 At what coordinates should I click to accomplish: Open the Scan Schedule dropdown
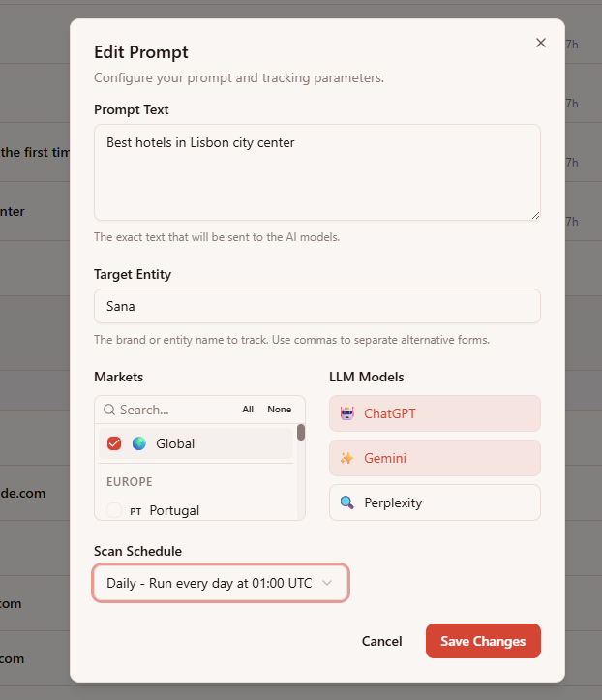[x=221, y=583]
